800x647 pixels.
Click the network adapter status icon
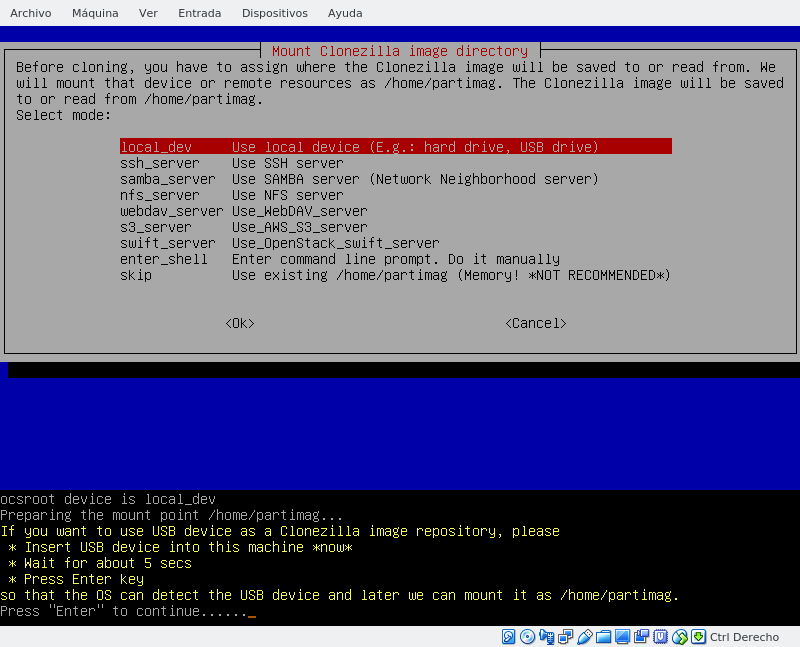(565, 637)
